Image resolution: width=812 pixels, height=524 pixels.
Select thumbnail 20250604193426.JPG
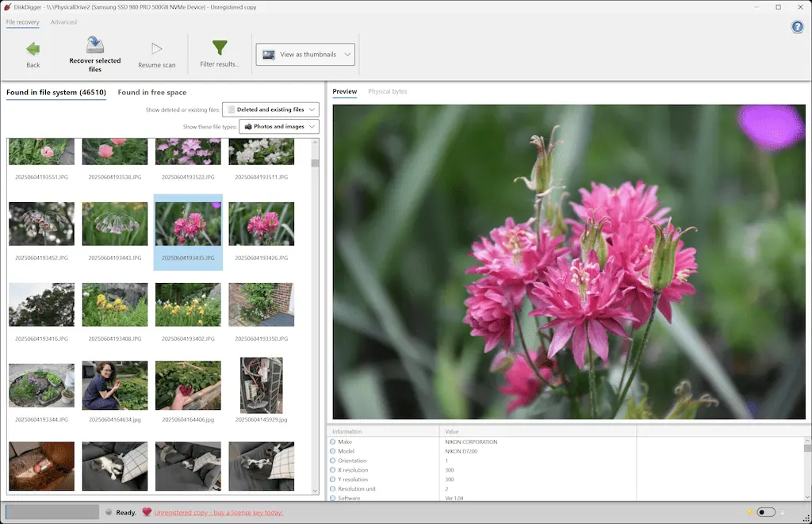(x=261, y=224)
